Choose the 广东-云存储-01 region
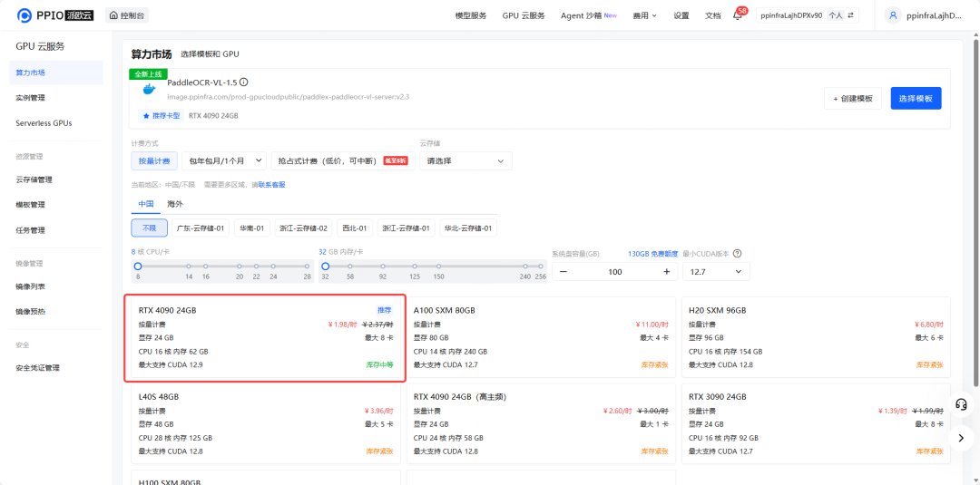The height and width of the screenshot is (485, 980). tap(200, 228)
